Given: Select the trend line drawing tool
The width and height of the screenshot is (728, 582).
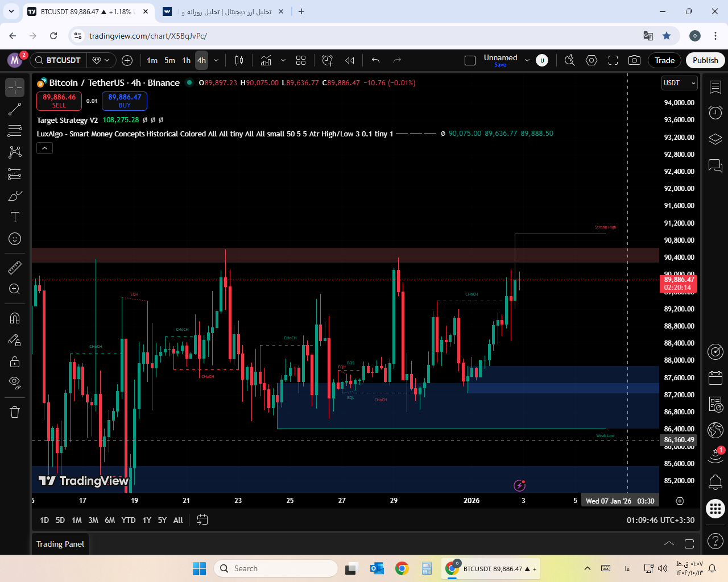Looking at the screenshot, I should point(15,110).
